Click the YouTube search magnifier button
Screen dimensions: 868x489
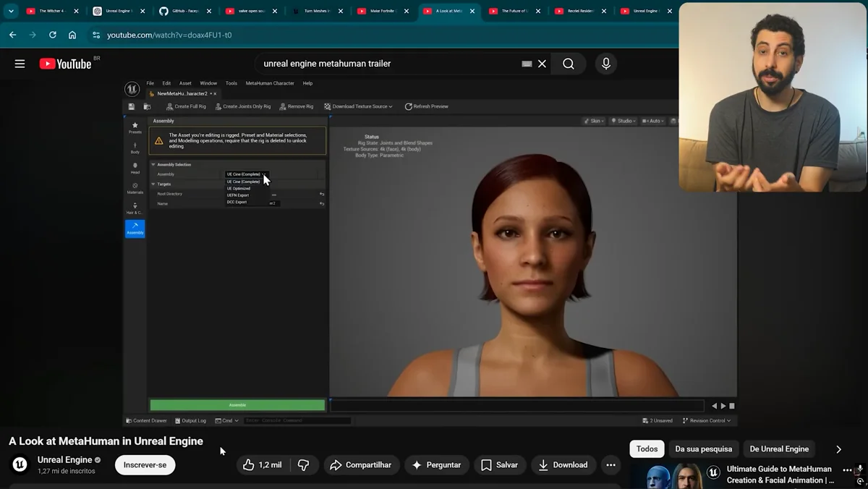coord(569,64)
